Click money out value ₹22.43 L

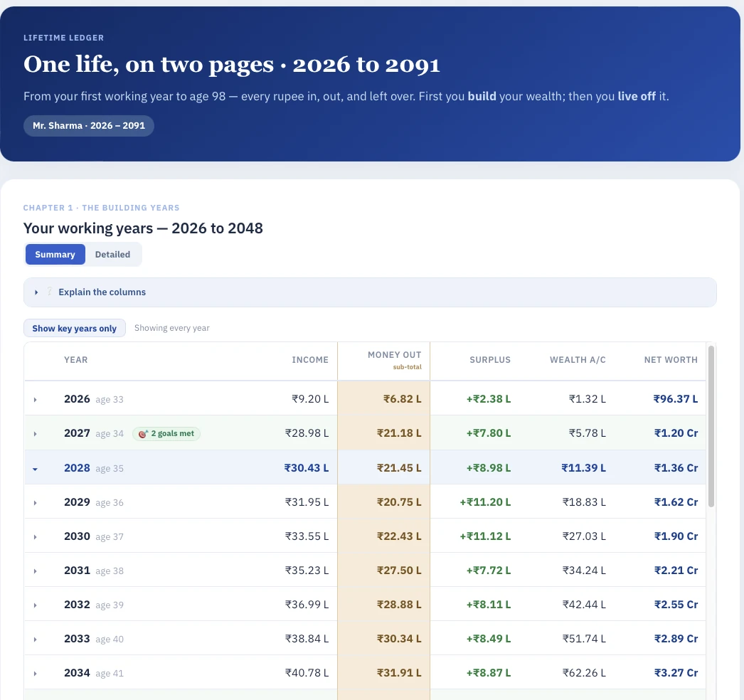coord(399,536)
